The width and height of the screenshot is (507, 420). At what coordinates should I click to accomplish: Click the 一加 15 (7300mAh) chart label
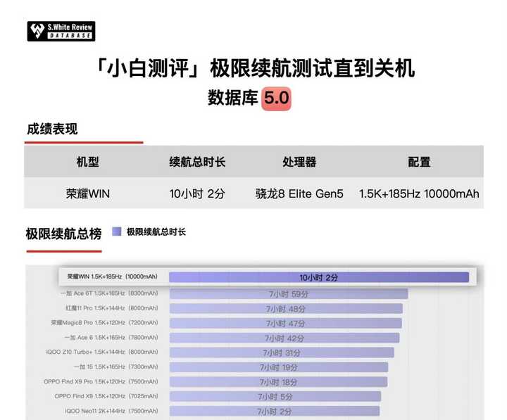pyautogui.click(x=116, y=367)
